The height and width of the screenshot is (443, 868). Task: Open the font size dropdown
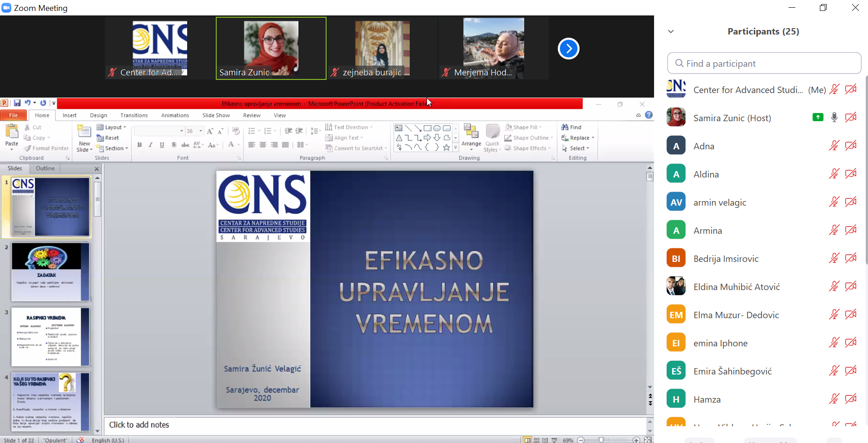click(x=200, y=131)
